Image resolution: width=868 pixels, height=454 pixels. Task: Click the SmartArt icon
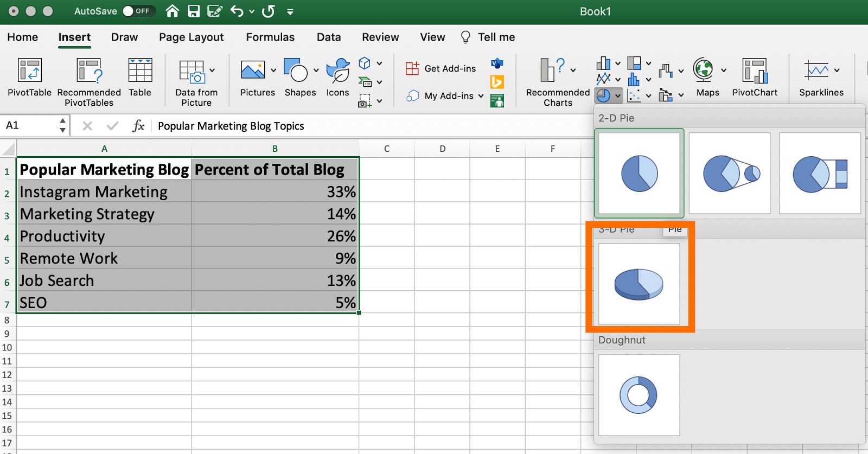365,82
